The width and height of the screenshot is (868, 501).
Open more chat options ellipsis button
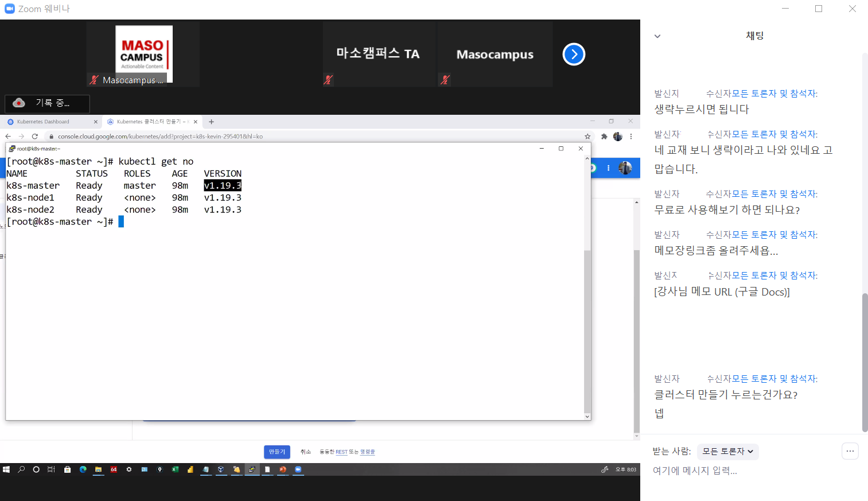tap(850, 451)
